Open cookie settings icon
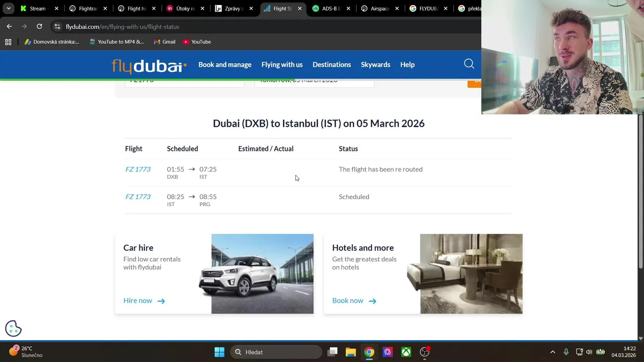The width and height of the screenshot is (644, 362). point(14,328)
